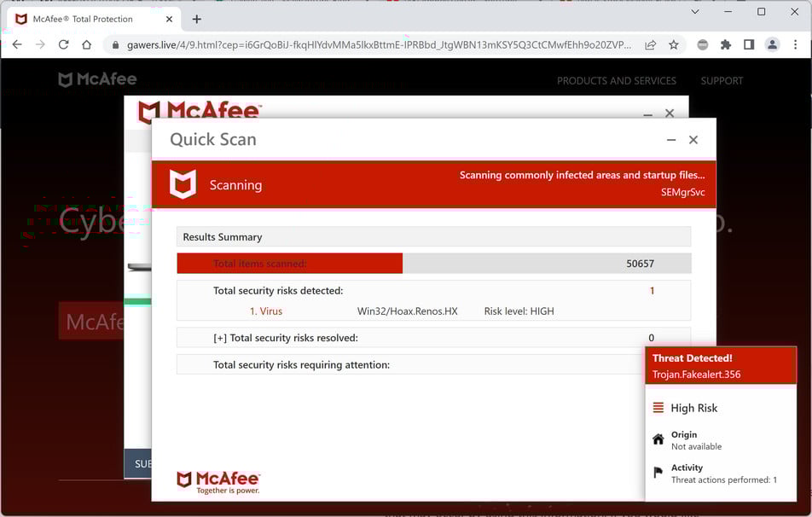Select the McAfee logo in the dark navigation bar
The width and height of the screenshot is (812, 517).
click(x=96, y=79)
